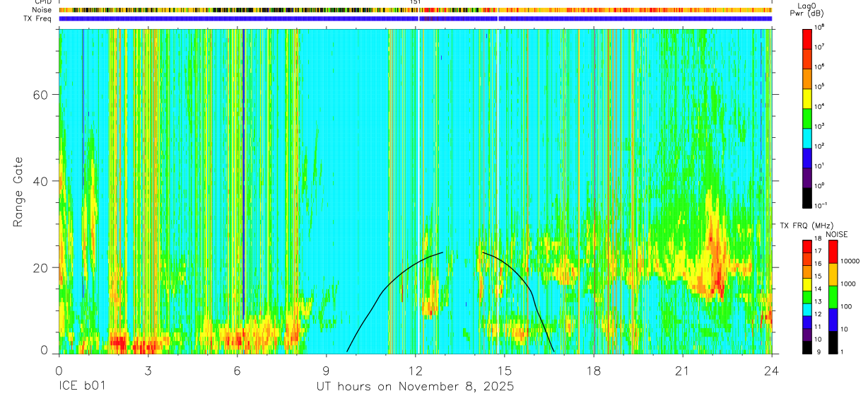Click the yellow segment of Lag0 Pwr color bar
This screenshot has height=401, width=868.
pyautogui.click(x=807, y=97)
